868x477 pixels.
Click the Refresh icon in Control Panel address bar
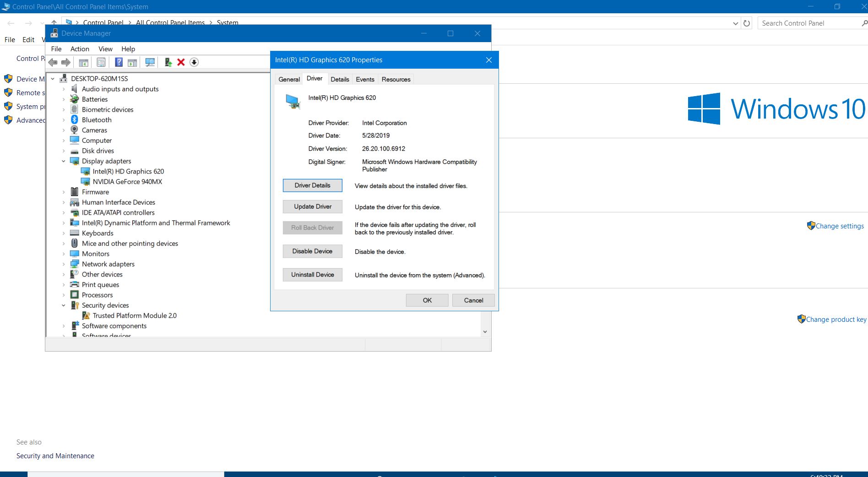(x=747, y=23)
